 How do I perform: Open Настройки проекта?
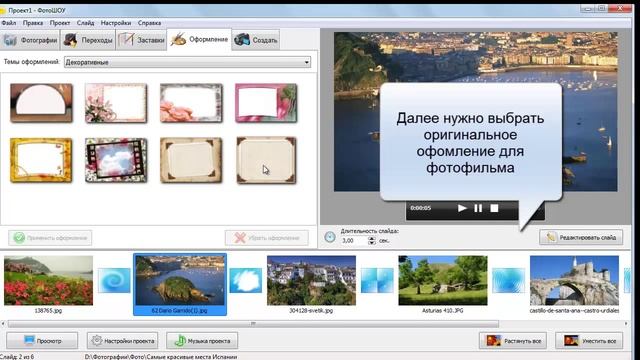(x=123, y=340)
